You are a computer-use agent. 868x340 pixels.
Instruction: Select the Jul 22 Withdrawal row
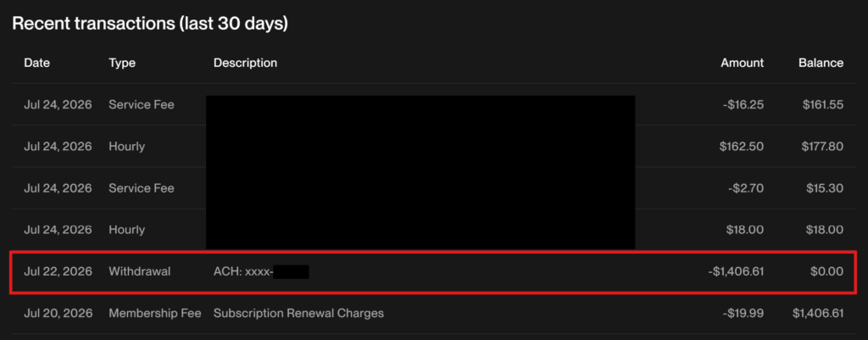pyautogui.click(x=434, y=271)
